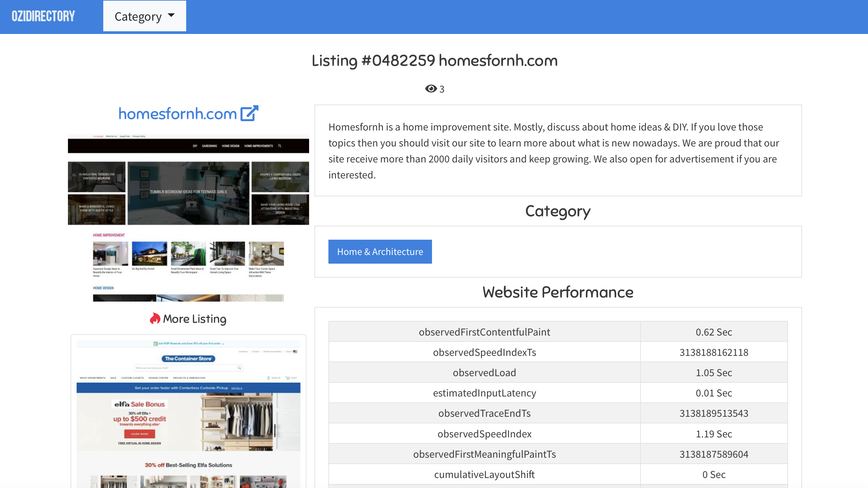Select the GARDENING menu item
This screenshot has height=488, width=868.
pos(210,146)
